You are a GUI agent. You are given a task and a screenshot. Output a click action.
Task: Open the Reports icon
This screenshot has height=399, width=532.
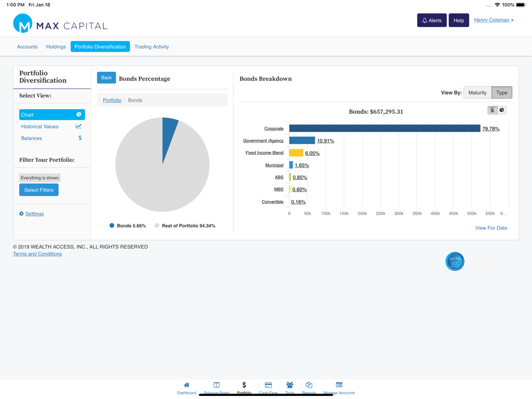(309, 385)
